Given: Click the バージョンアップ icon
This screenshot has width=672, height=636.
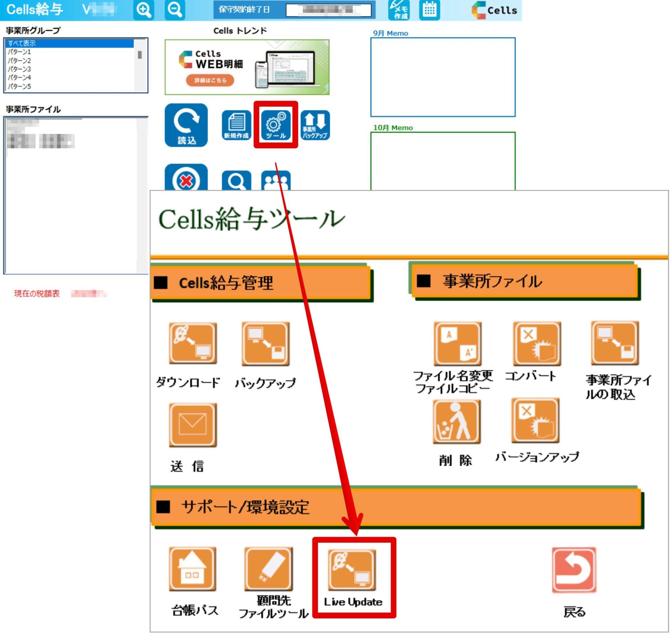Looking at the screenshot, I should [535, 420].
